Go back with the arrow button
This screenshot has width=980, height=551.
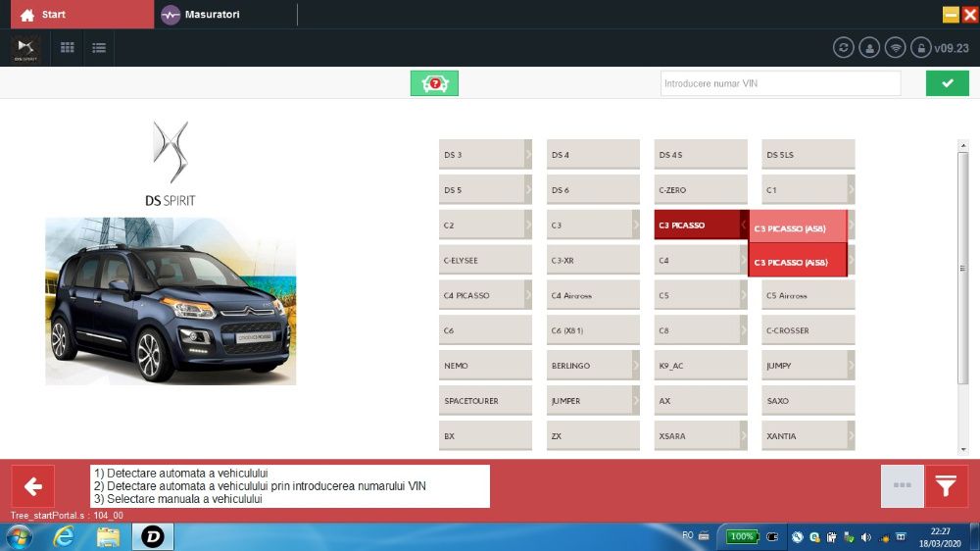click(32, 486)
